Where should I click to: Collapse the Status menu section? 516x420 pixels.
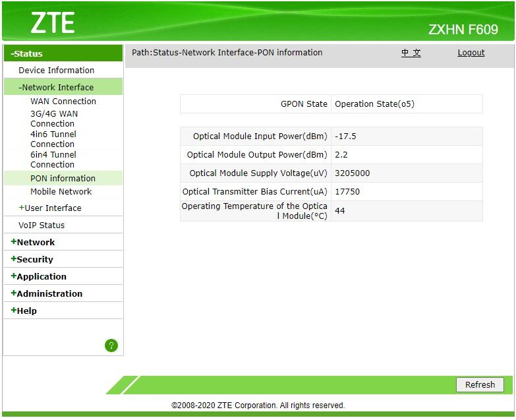pyautogui.click(x=27, y=53)
